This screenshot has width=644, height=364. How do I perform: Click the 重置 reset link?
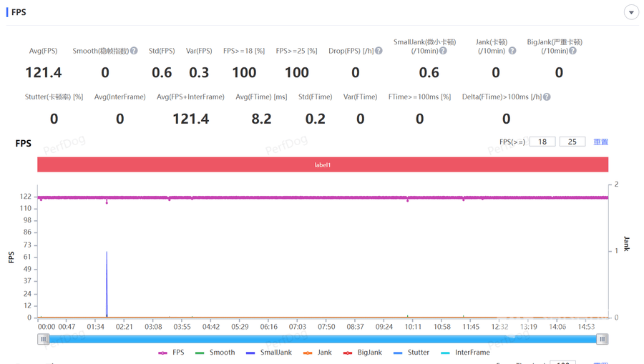tap(600, 142)
